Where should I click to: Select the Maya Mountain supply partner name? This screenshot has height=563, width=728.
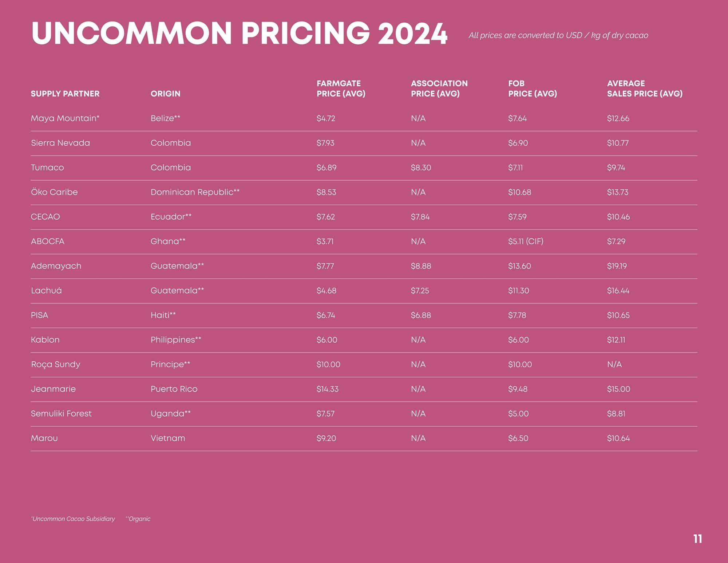[x=65, y=118]
